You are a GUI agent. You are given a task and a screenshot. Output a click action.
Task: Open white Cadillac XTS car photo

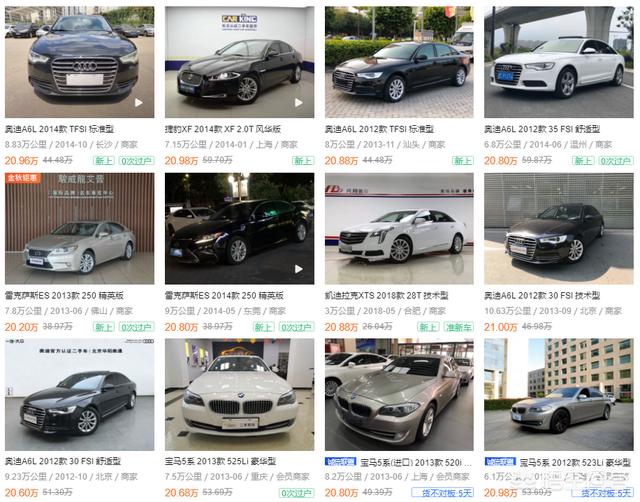399,229
